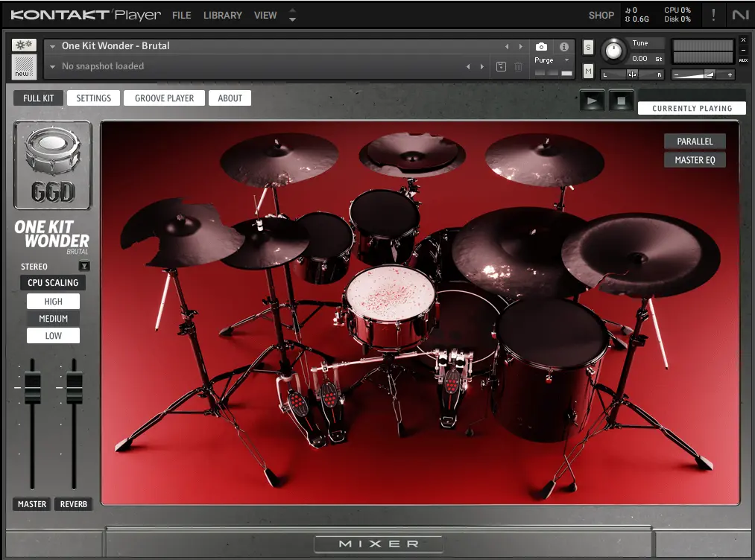Switch to the FULL KIT tab
Viewport: 755px width, 560px height.
point(38,98)
